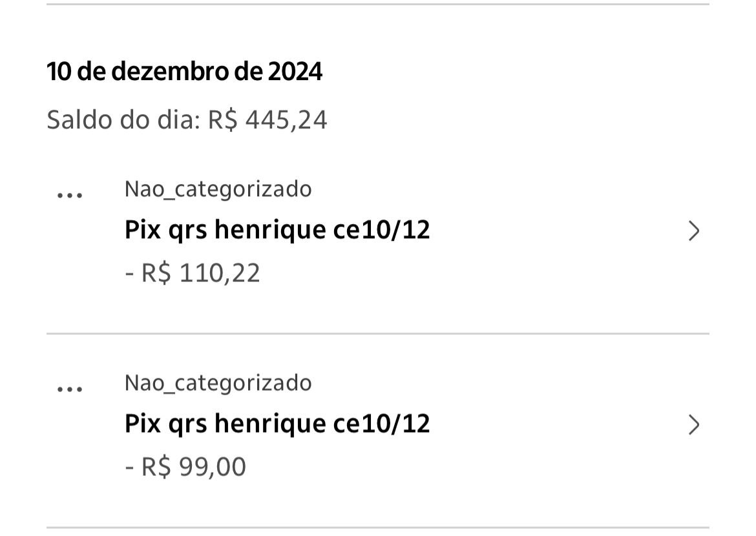The height and width of the screenshot is (536, 756).
Task: Click the "Saldo do dia:" label
Action: coord(123,120)
